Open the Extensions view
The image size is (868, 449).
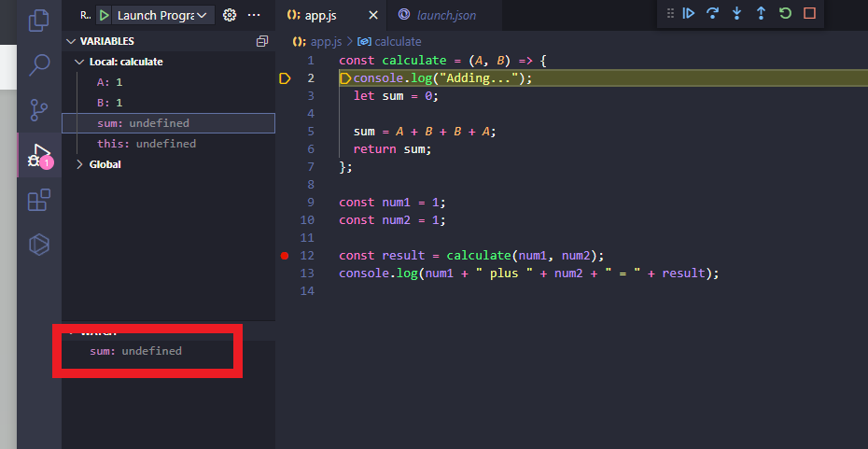click(39, 200)
